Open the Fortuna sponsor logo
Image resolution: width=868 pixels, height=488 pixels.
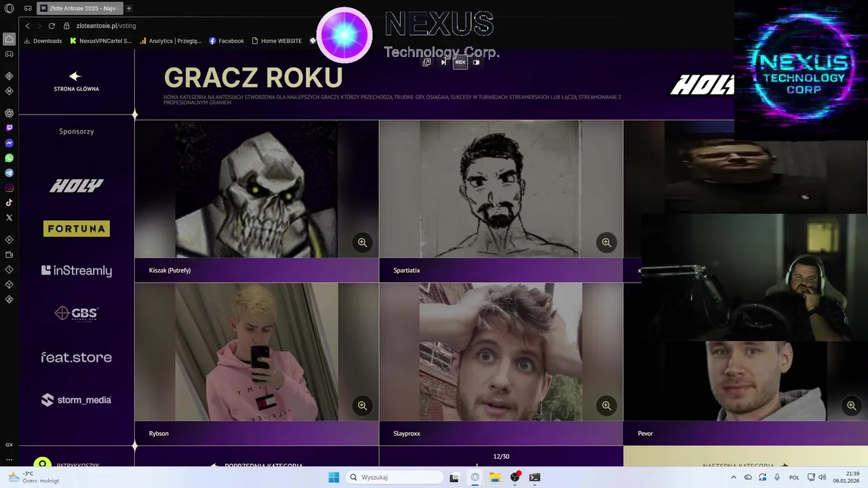tap(76, 228)
